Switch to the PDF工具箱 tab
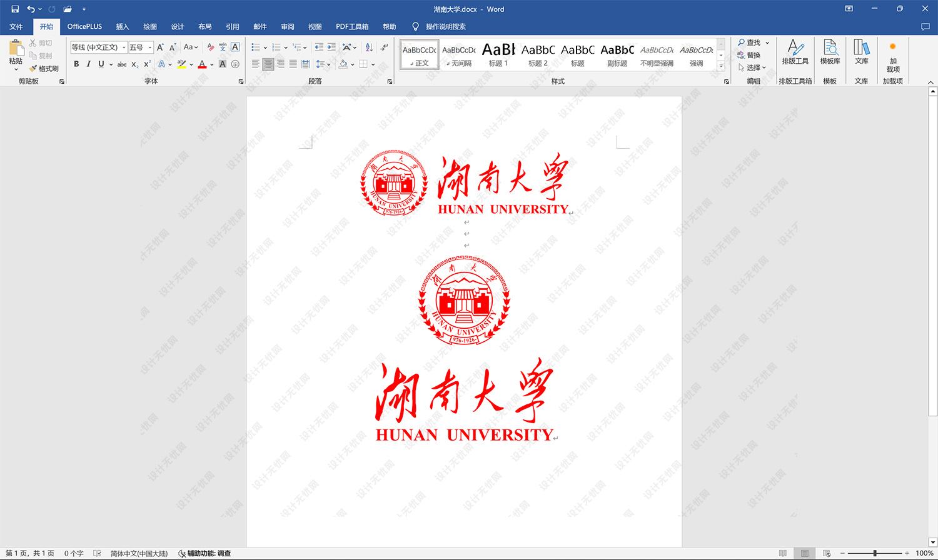 point(352,27)
